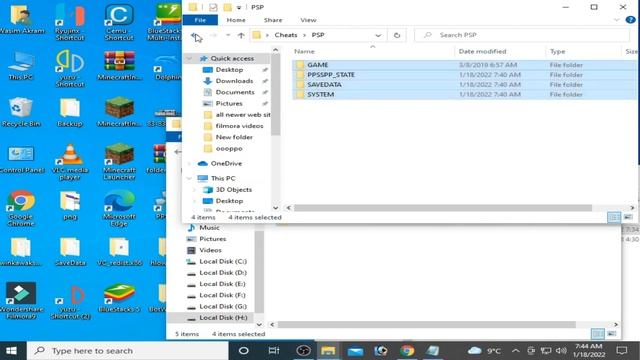This screenshot has height=360, width=640.
Task: Select Google Chrome desktop icon
Action: [21, 209]
